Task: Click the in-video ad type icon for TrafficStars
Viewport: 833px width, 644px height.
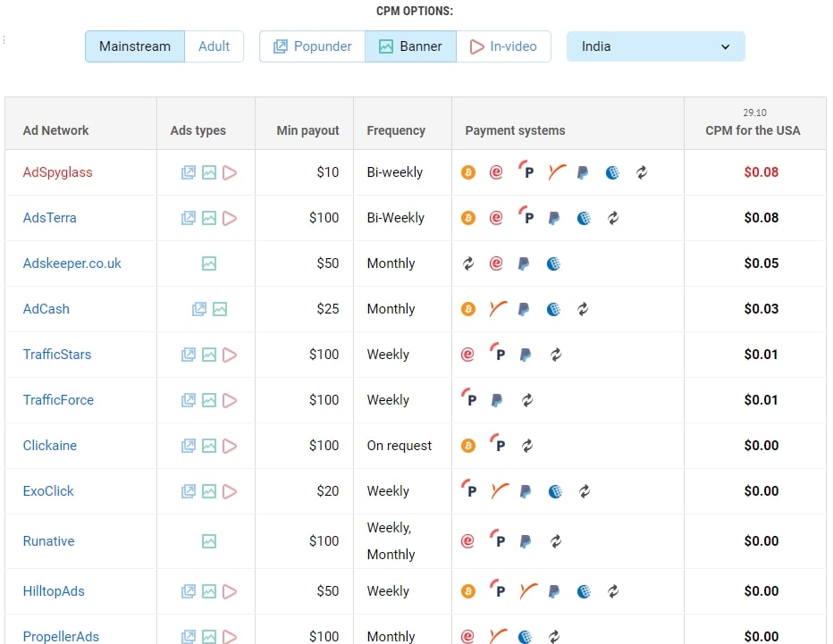Action: (x=230, y=355)
